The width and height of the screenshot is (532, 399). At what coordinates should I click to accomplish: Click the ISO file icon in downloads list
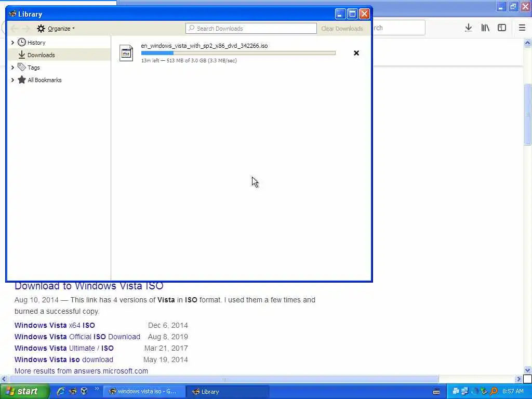click(126, 53)
